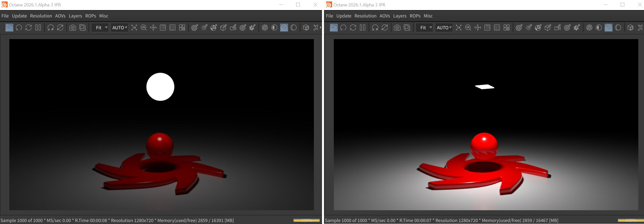Toggle the highlighted play render button in right window
The width and height of the screenshot is (644, 224).
click(334, 28)
